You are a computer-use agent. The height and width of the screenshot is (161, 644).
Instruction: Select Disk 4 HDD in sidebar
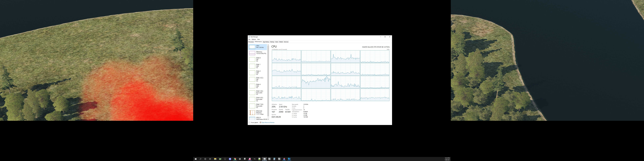(257, 86)
